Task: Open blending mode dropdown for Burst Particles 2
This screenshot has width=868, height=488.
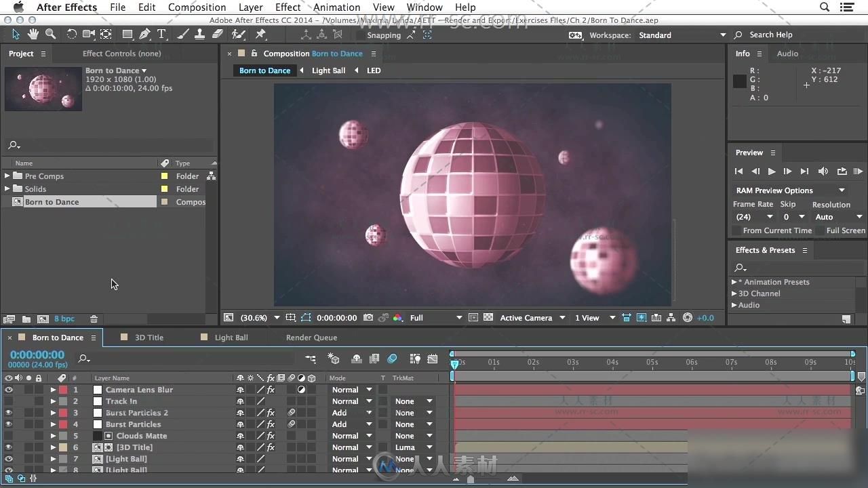Action: (x=352, y=413)
